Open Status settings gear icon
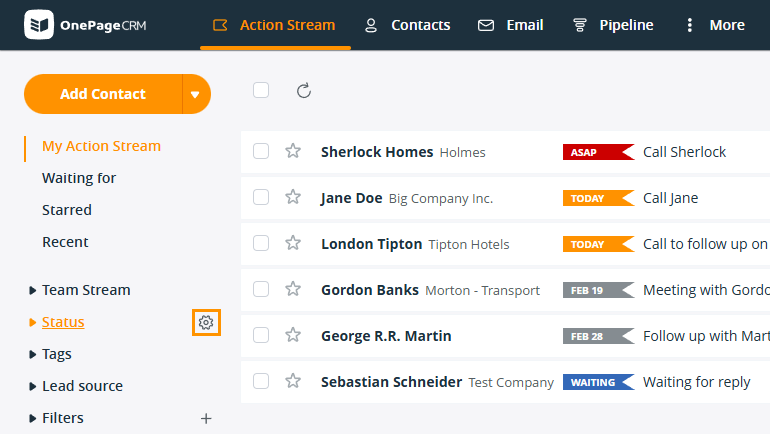Viewport: 770px width, 434px height. pyautogui.click(x=206, y=322)
